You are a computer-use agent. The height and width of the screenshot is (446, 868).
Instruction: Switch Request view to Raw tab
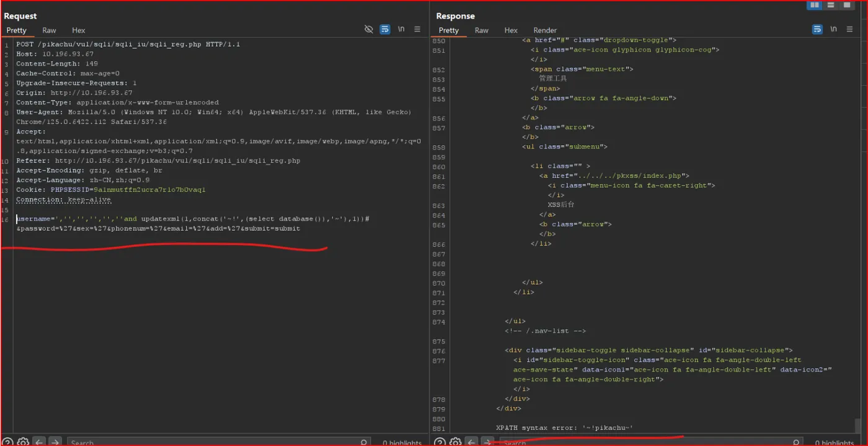(x=49, y=30)
